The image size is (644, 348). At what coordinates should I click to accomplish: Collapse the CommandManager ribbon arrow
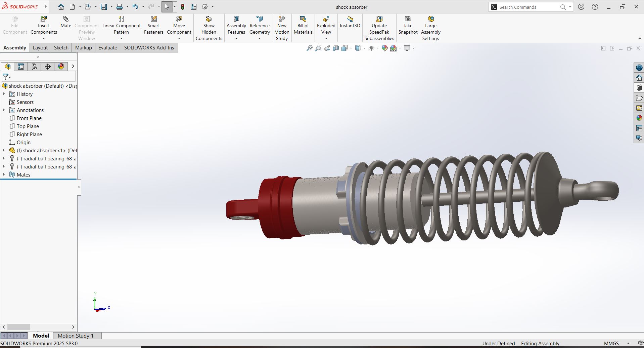click(x=640, y=38)
